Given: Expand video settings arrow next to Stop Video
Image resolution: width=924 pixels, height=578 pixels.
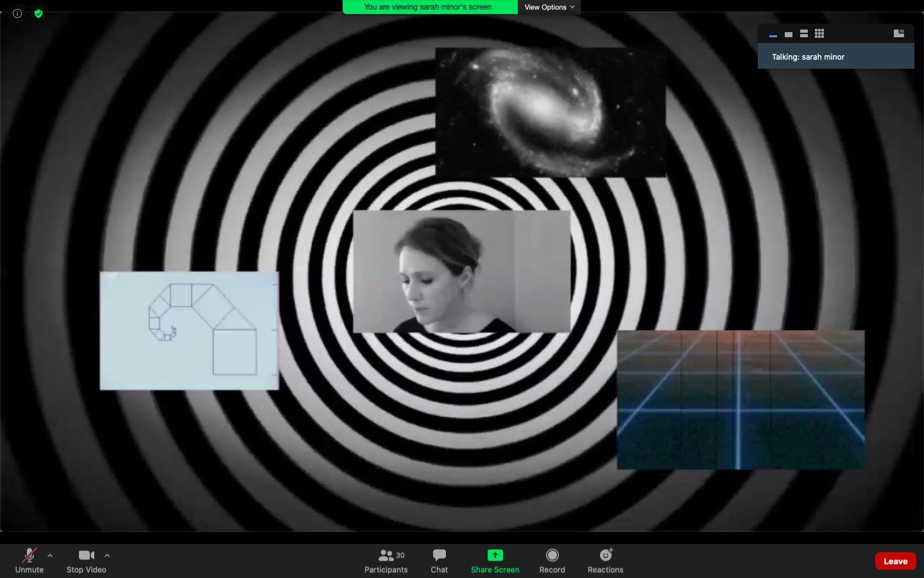Looking at the screenshot, I should (107, 556).
